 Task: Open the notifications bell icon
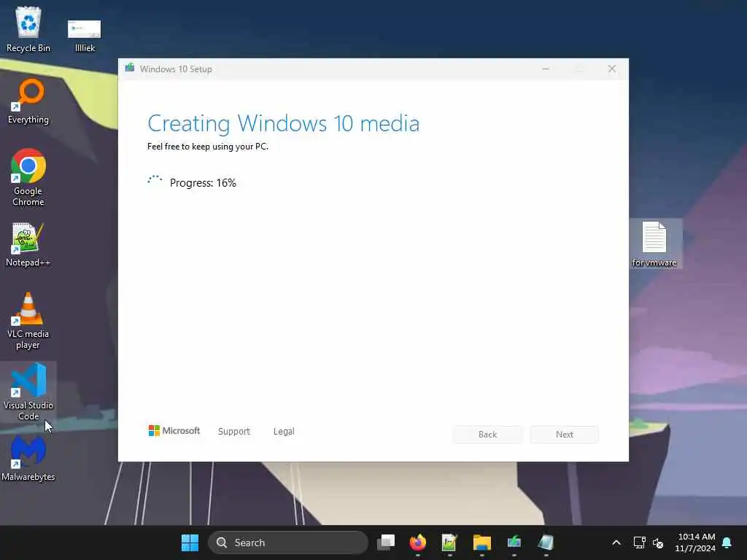(727, 542)
